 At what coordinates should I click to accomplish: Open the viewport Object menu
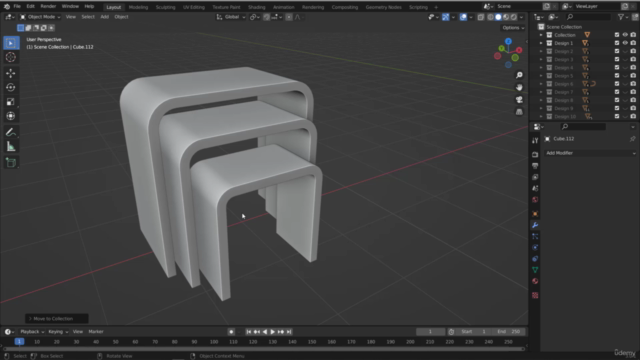point(121,17)
